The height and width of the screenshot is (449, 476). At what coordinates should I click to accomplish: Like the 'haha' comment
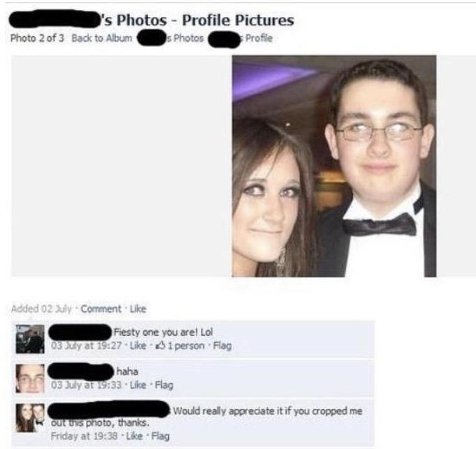point(138,384)
